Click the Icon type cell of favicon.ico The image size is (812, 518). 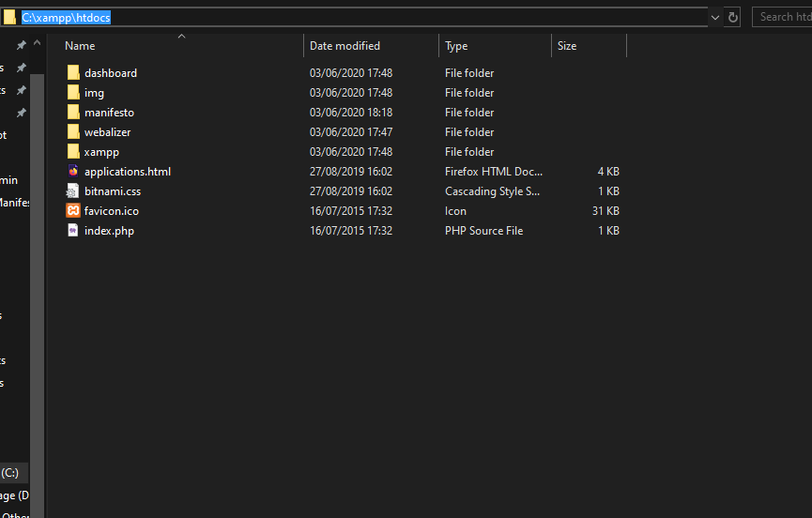coord(455,210)
